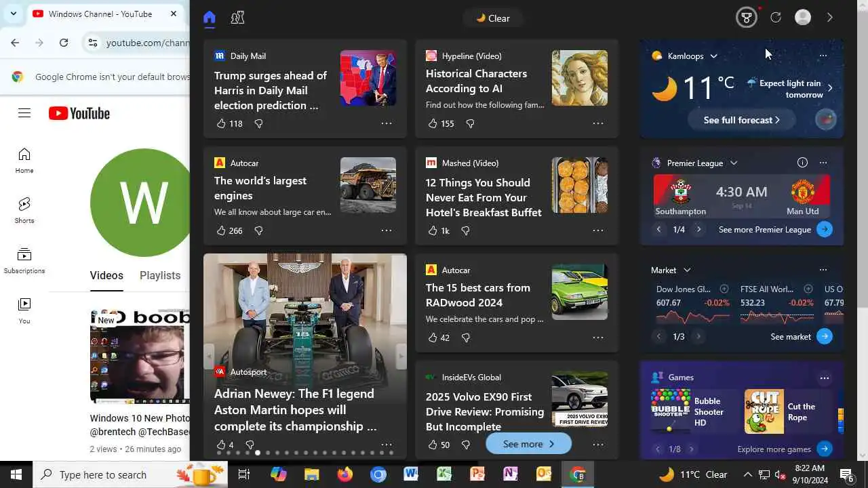Go to next Games page

point(691,449)
